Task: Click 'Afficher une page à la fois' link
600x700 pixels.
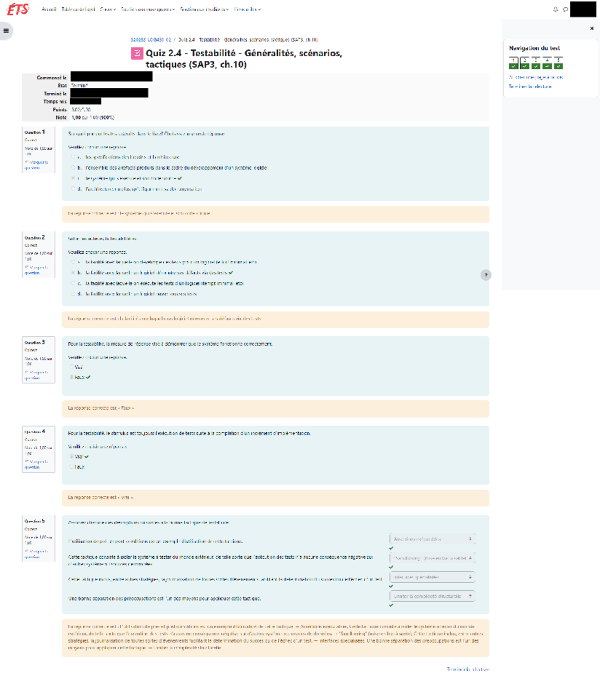Action: 536,76
